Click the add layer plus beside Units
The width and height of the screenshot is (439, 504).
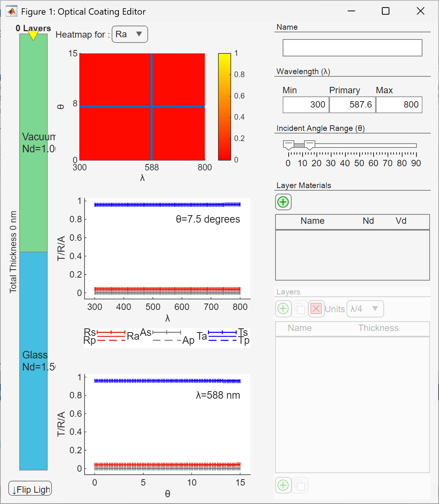[283, 309]
